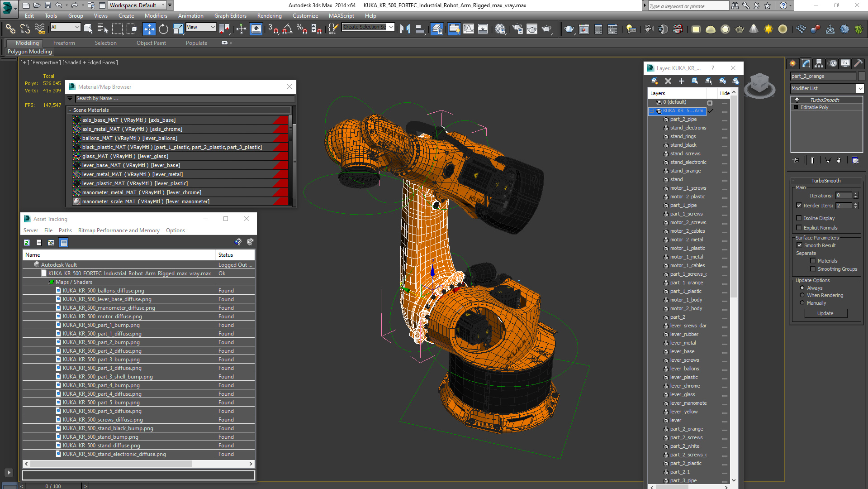Select the Select and Link tool
Screen dimensions: 868x489
click(10, 29)
